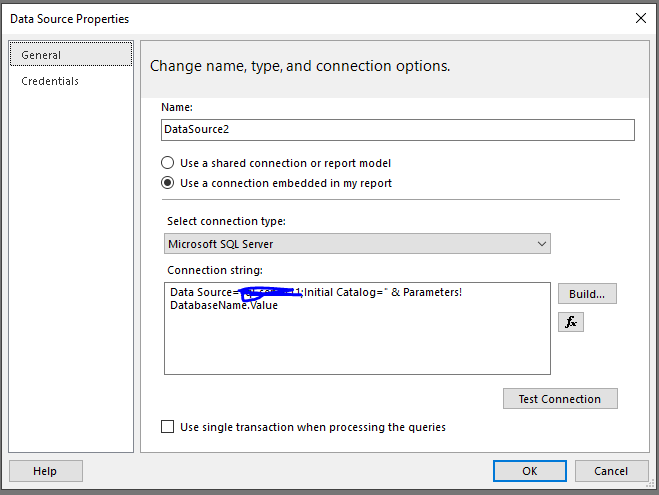The width and height of the screenshot is (659, 495).
Task: Open the connection type dropdown
Action: tap(357, 244)
